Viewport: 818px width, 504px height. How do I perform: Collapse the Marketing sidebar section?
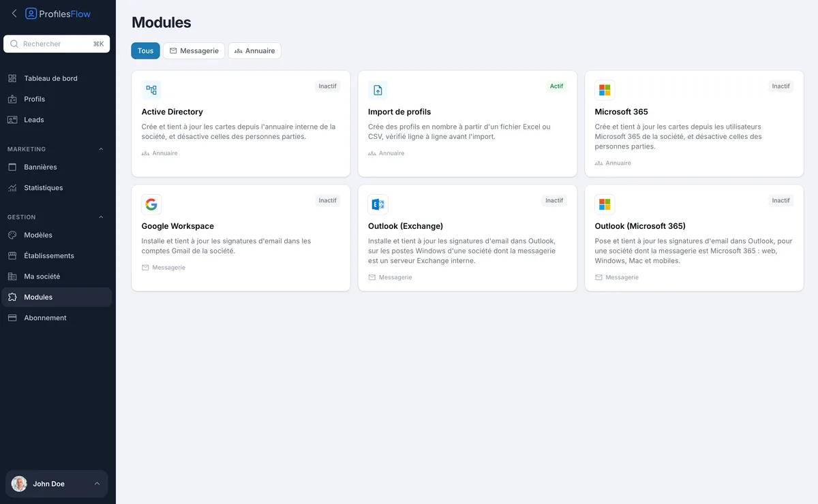click(102, 149)
